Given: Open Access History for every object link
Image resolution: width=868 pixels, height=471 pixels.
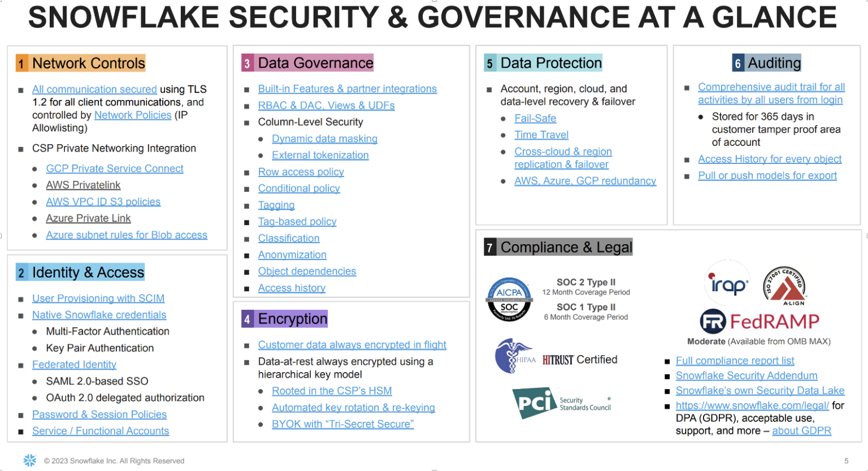Looking at the screenshot, I should (770, 159).
